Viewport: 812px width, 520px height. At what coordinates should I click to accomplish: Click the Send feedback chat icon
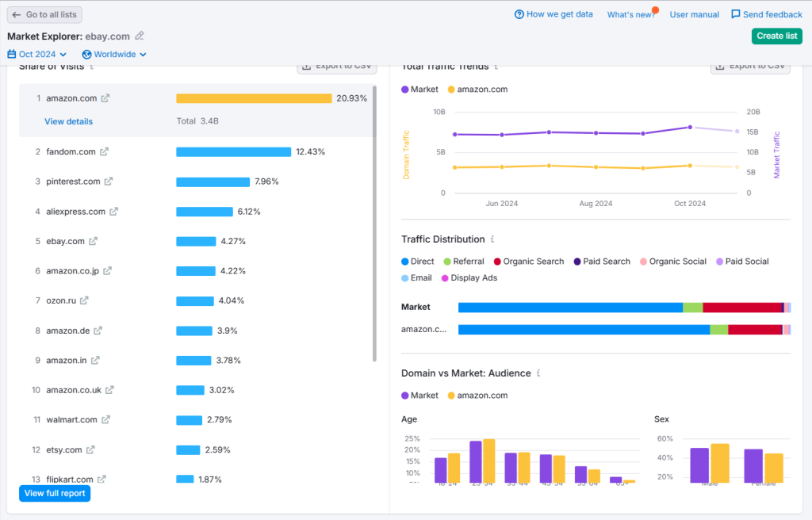point(735,14)
